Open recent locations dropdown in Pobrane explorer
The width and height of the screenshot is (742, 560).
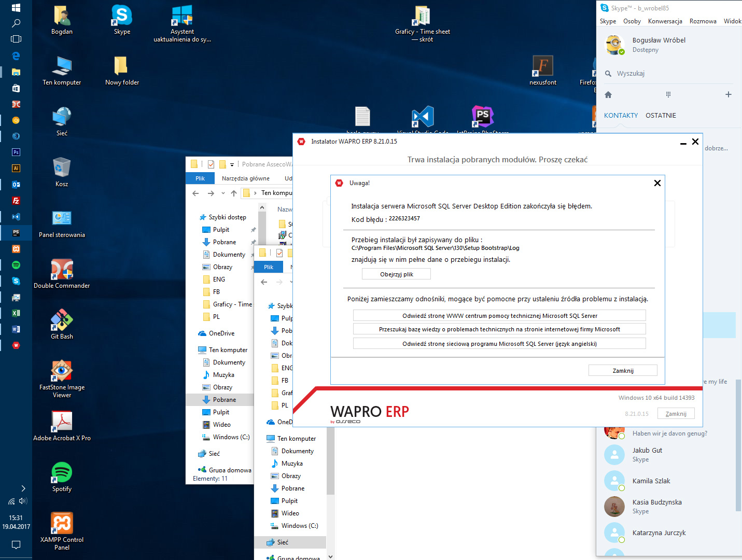click(223, 193)
